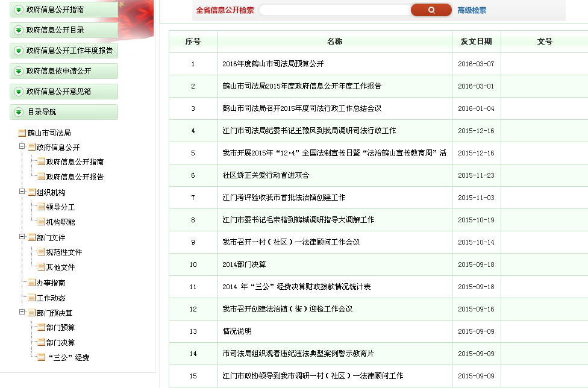Collapse the 部门预决算 tree node
The width and height of the screenshot is (588, 388).
(22, 313)
